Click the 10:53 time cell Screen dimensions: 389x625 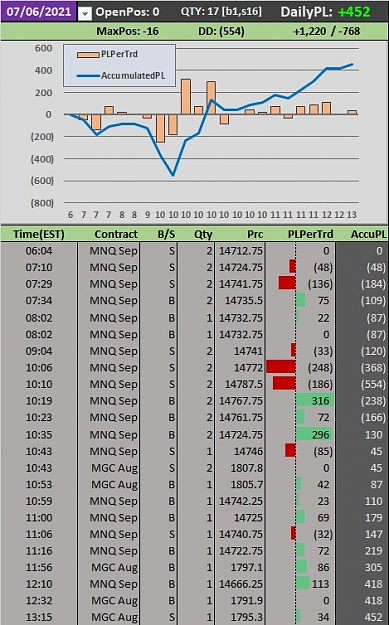(39, 484)
